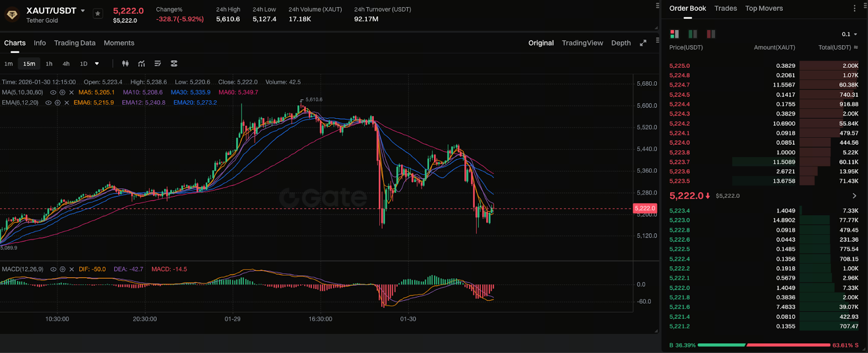
Task: Switch to the Charts tab
Action: 15,43
